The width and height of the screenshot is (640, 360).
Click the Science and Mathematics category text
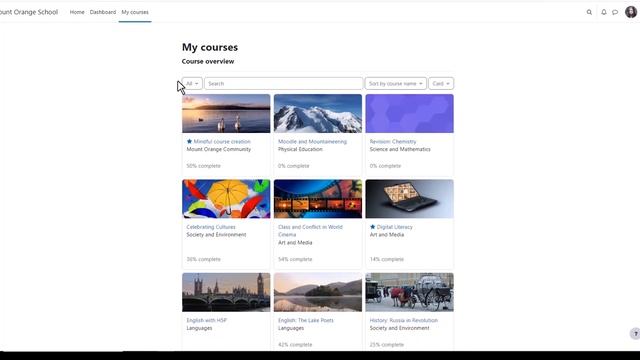pyautogui.click(x=400, y=149)
